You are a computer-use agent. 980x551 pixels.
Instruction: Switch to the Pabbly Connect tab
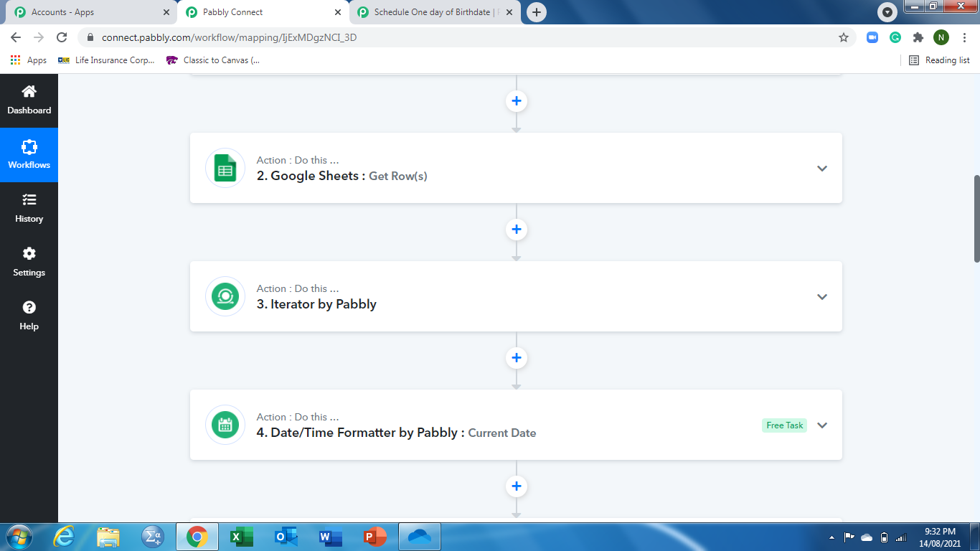coord(263,12)
